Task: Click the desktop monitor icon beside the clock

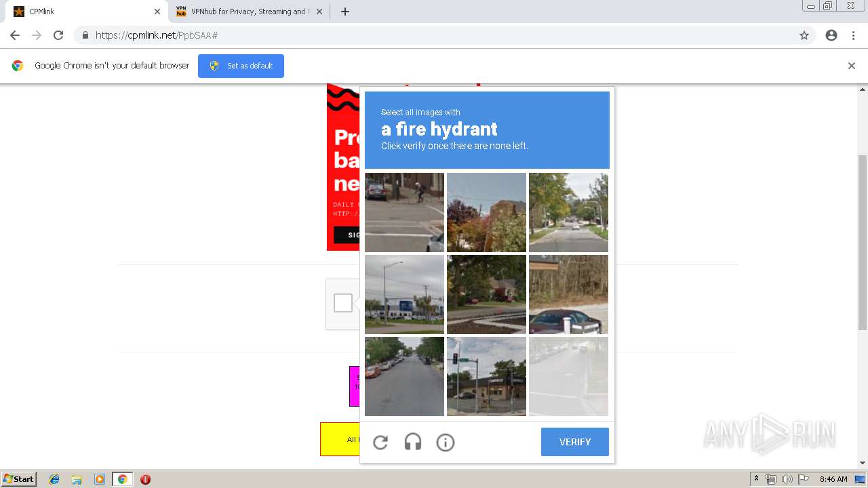Action: click(860, 479)
